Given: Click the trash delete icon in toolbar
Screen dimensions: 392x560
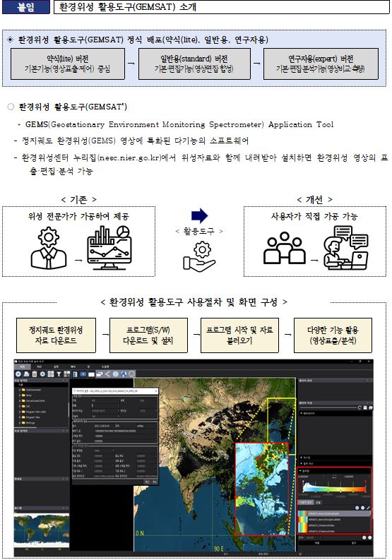Looking at the screenshot, I should (x=35, y=374).
